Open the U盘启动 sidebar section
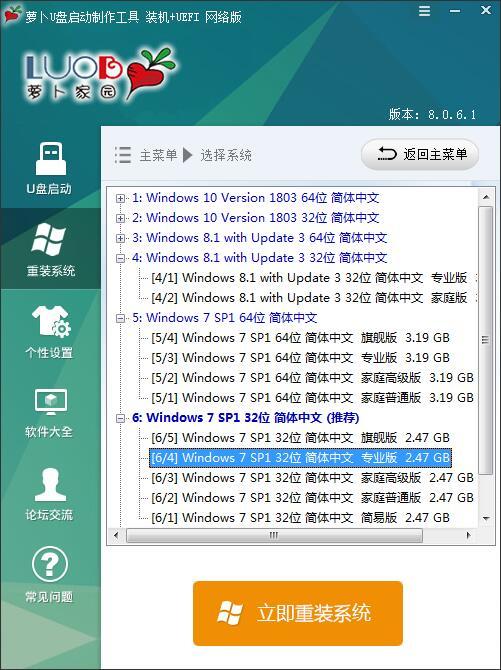501x670 pixels. click(x=50, y=169)
